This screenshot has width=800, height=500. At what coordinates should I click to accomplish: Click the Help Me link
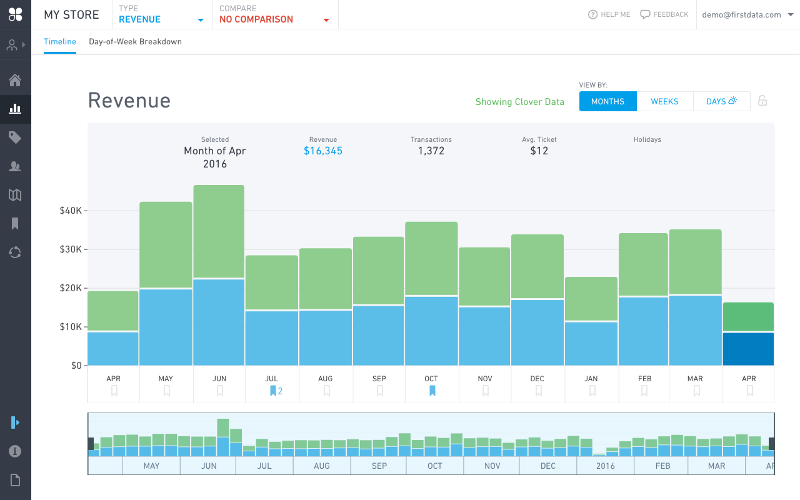(609, 15)
